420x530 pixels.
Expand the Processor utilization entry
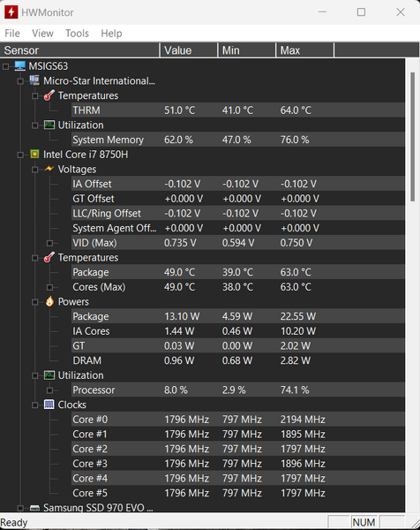tap(49, 390)
